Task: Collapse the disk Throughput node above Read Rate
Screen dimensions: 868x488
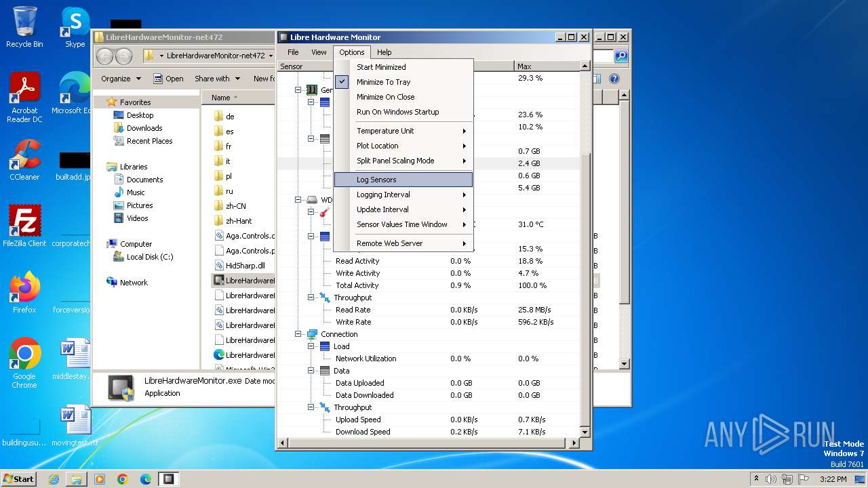Action: click(311, 298)
